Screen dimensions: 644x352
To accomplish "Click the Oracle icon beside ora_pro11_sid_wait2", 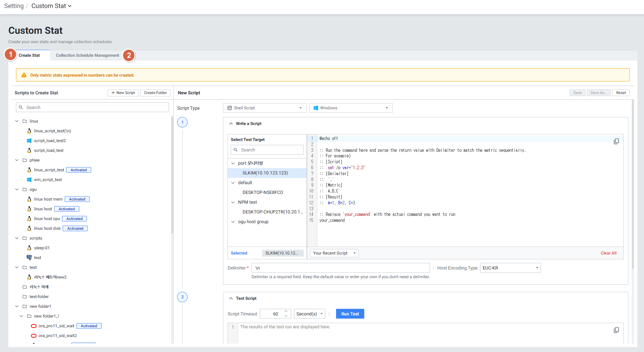I will tap(34, 336).
